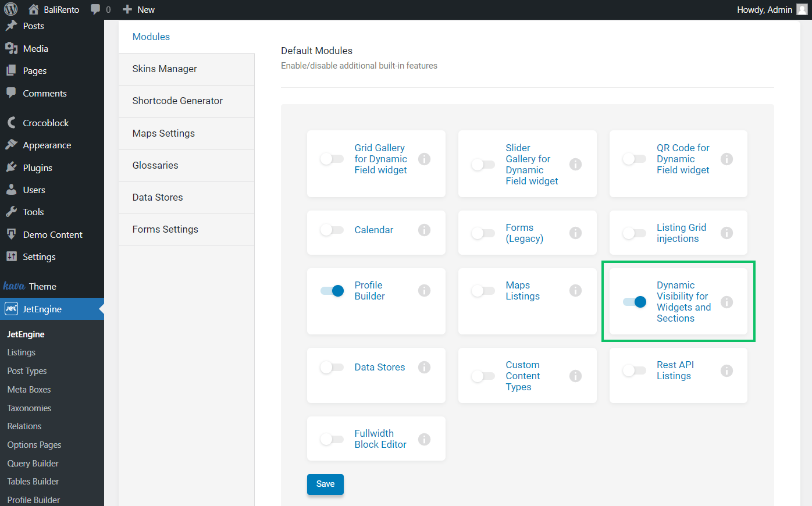Click the Posts pin icon in sidebar

tap(11, 26)
